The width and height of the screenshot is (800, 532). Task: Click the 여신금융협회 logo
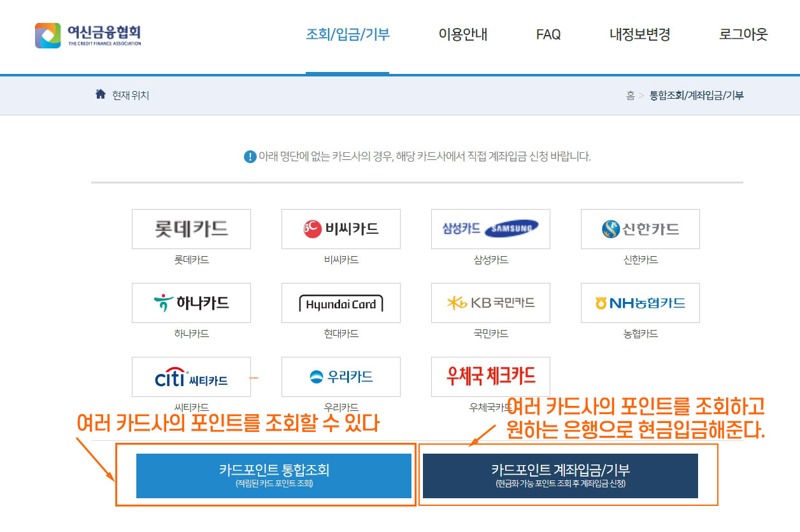coord(88,35)
